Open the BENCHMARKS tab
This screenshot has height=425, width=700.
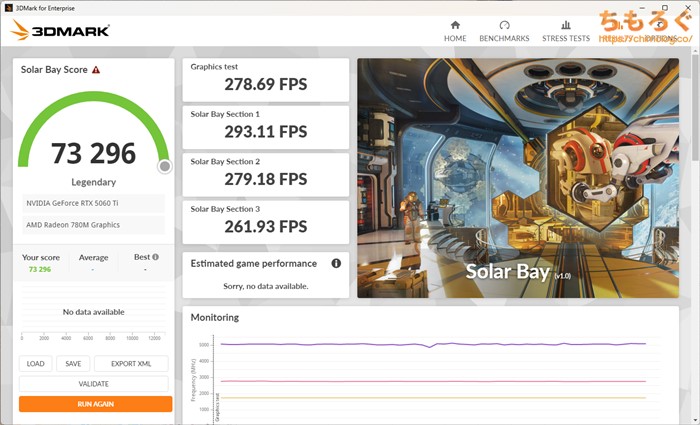tap(504, 31)
